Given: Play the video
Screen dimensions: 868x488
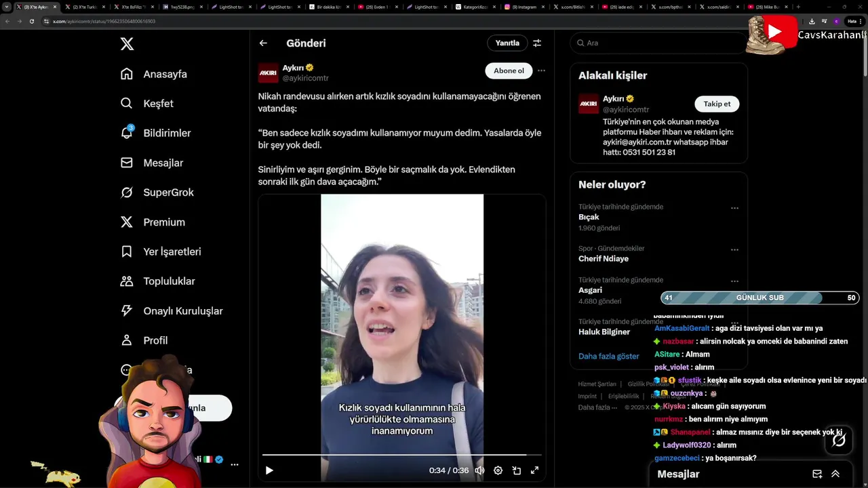Looking at the screenshot, I should (x=269, y=470).
